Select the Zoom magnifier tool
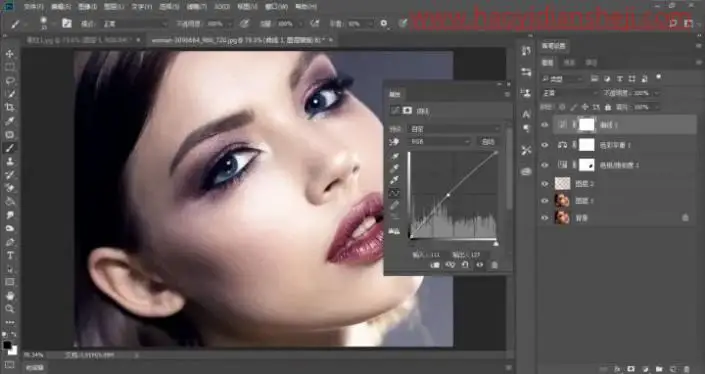Image resolution: width=705 pixels, height=374 pixels. click(x=9, y=309)
